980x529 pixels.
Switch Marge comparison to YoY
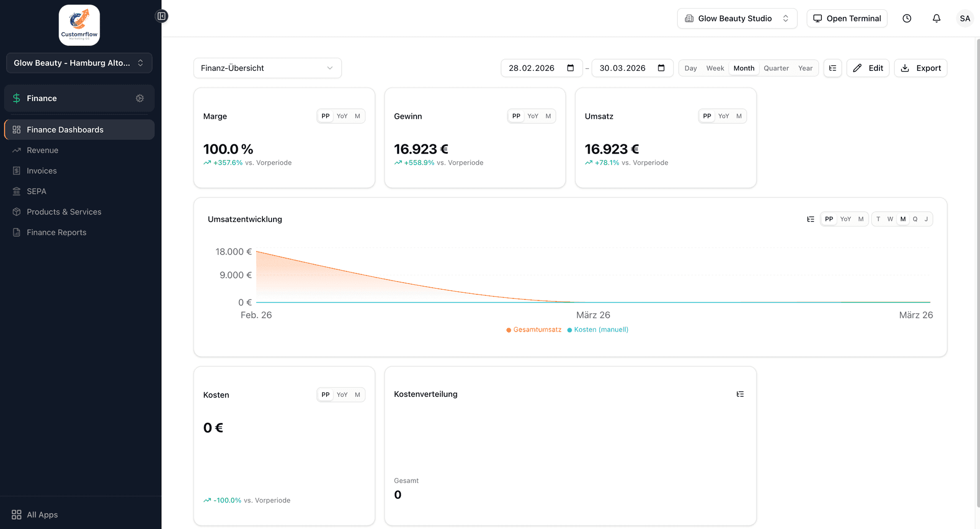click(x=342, y=116)
